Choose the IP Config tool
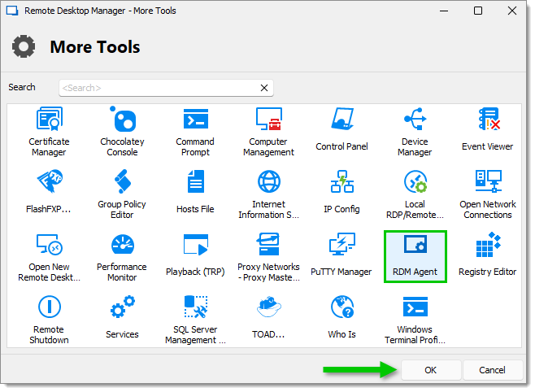The height and width of the screenshot is (392, 535). (x=341, y=194)
